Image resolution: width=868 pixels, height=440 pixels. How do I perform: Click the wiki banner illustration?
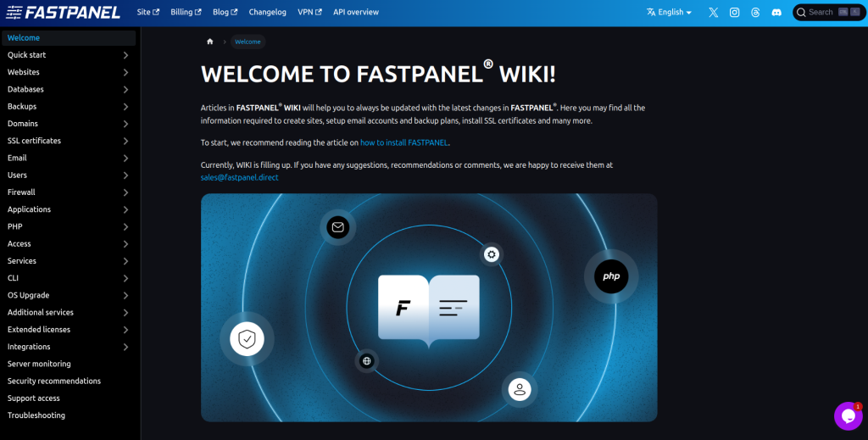(x=429, y=308)
